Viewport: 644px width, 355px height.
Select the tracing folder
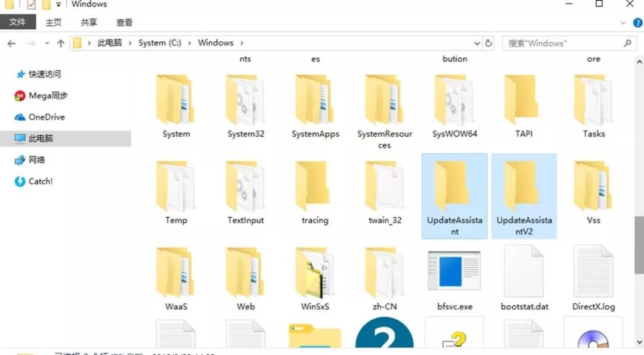[x=315, y=193]
